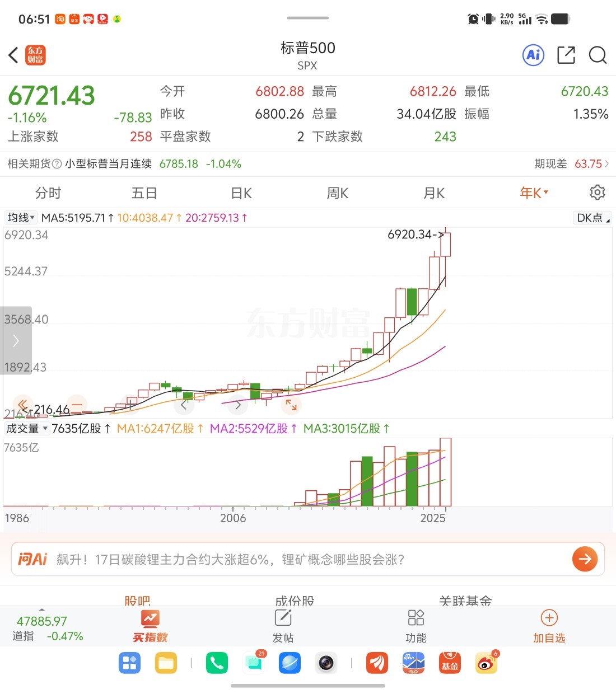The width and height of the screenshot is (616, 694).
Task: Open chart settings gear icon
Action: (x=598, y=193)
